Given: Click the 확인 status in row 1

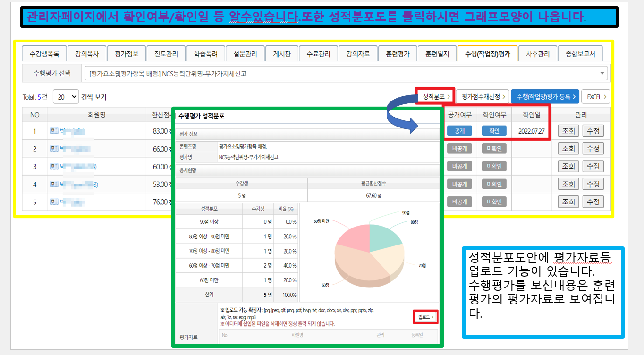Looking at the screenshot, I should 494,131.
